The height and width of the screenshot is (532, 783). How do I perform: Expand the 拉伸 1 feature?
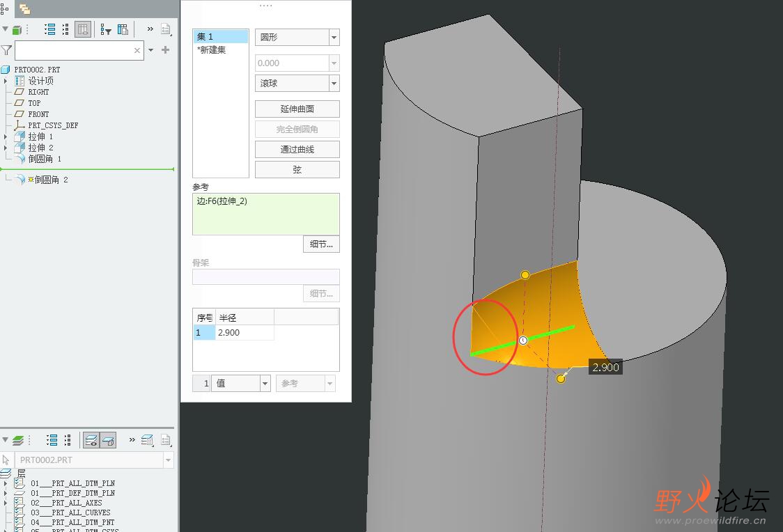(6, 136)
